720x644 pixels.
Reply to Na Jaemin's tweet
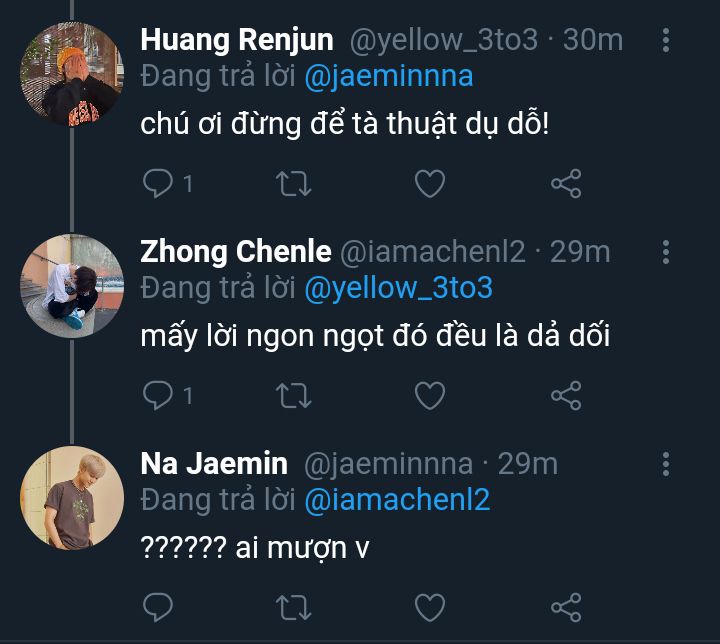(158, 607)
